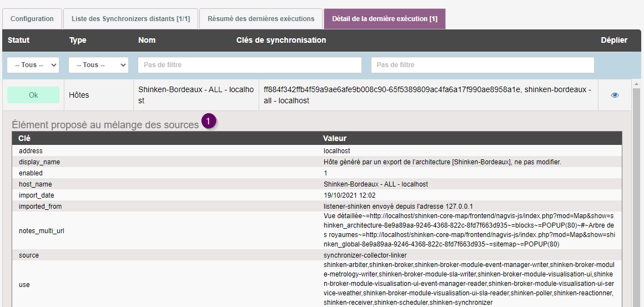Click the Nom filter input field
Screen dimensions: 644x307
coord(250,65)
